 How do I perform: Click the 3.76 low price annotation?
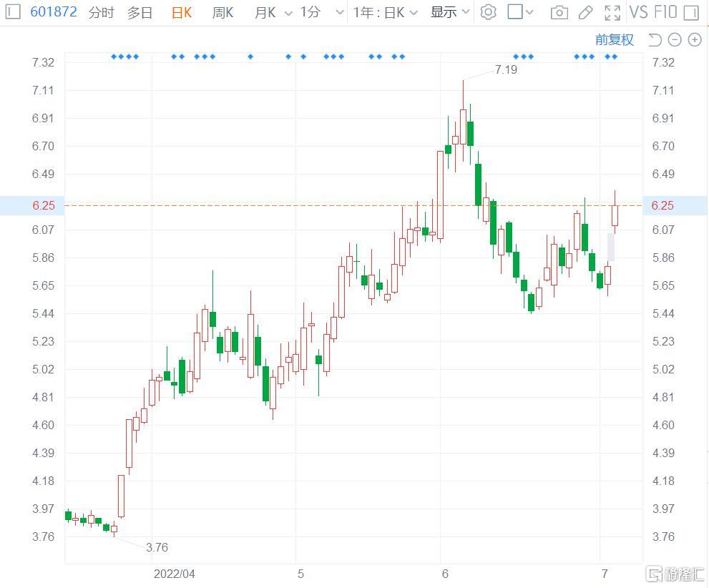point(157,547)
